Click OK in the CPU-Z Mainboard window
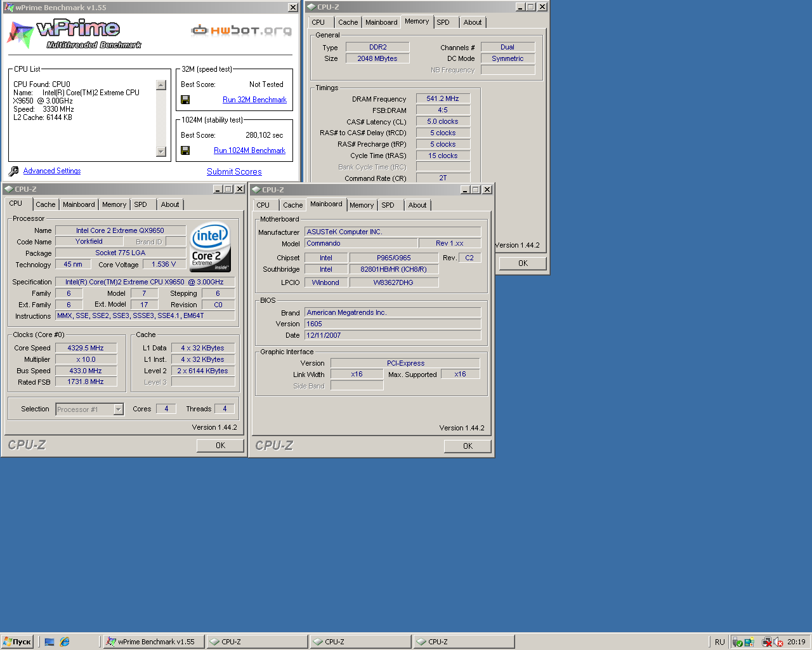The width and height of the screenshot is (812, 650). pyautogui.click(x=468, y=446)
